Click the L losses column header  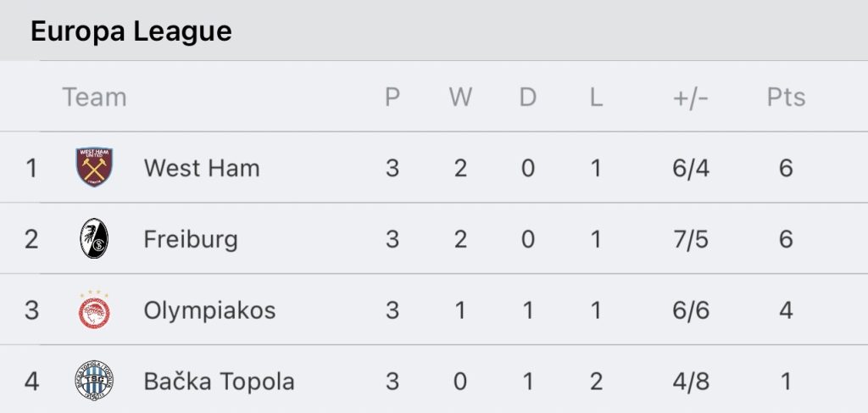(x=596, y=98)
